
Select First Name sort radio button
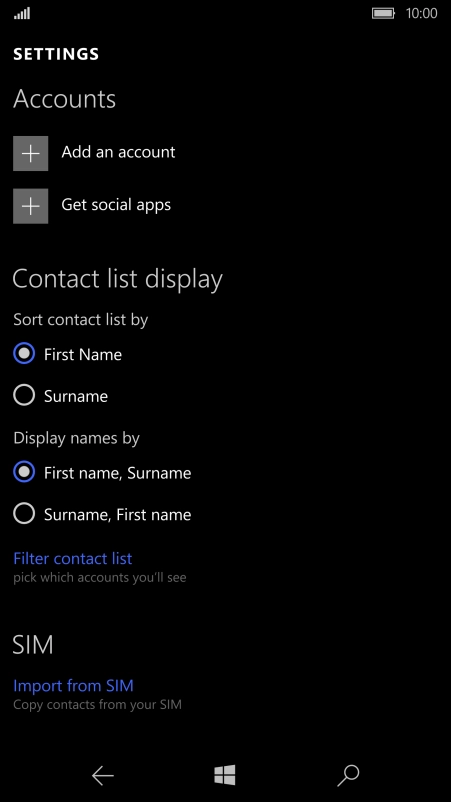coord(24,353)
